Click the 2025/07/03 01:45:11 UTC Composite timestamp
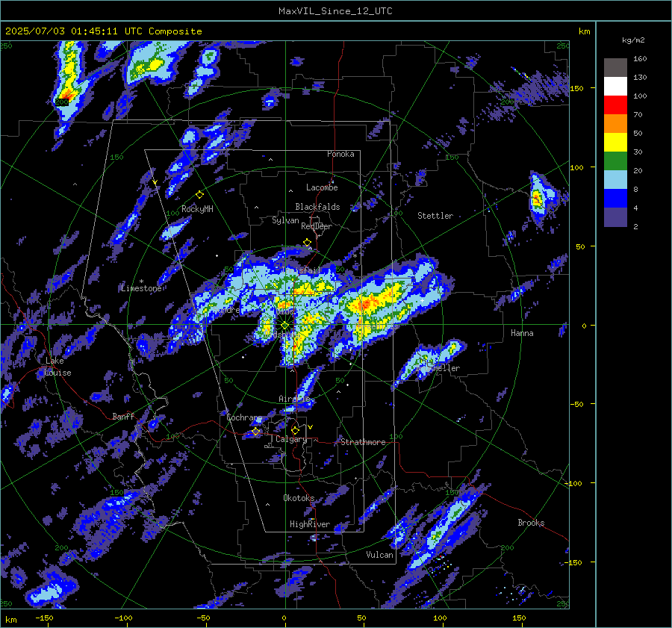Screen dimensions: 672x628 [x=103, y=31]
